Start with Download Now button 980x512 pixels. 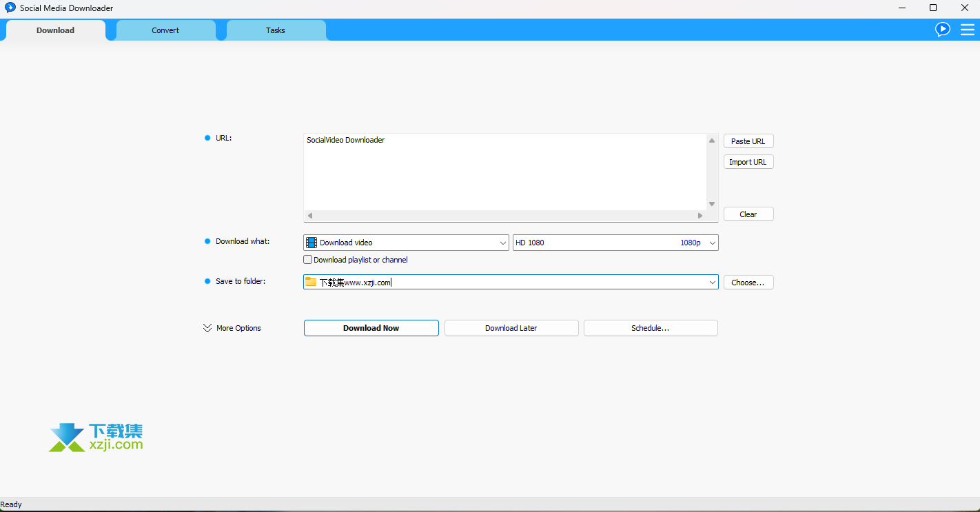[371, 328]
